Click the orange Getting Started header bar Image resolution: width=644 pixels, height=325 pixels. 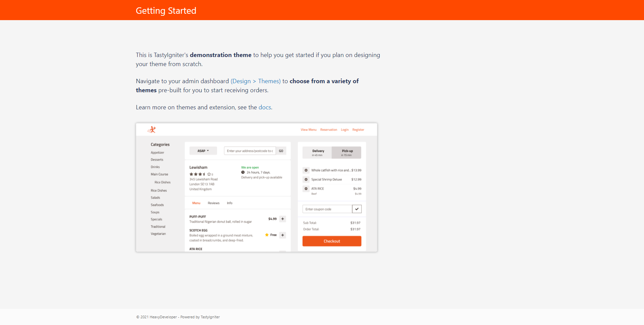point(322,10)
